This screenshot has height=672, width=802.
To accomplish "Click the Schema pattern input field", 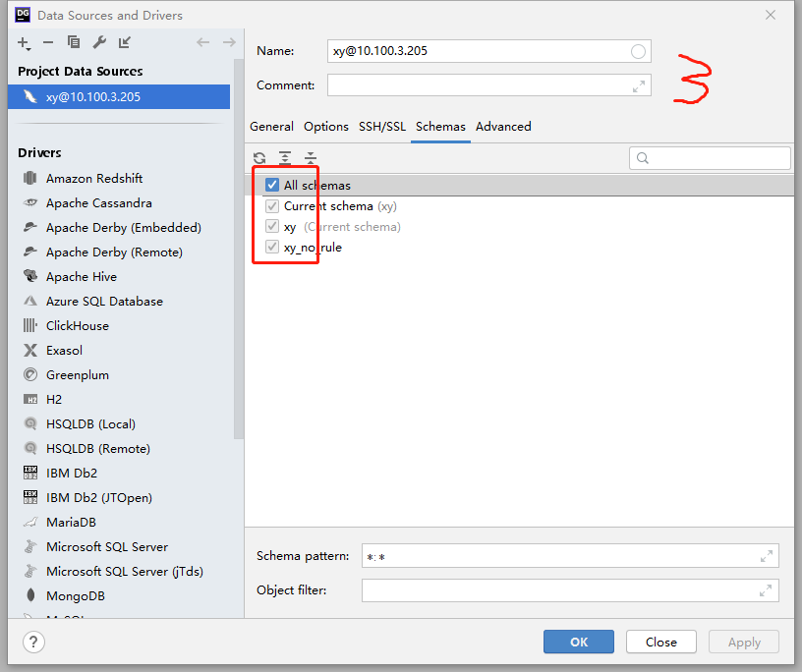I will pyautogui.click(x=570, y=556).
